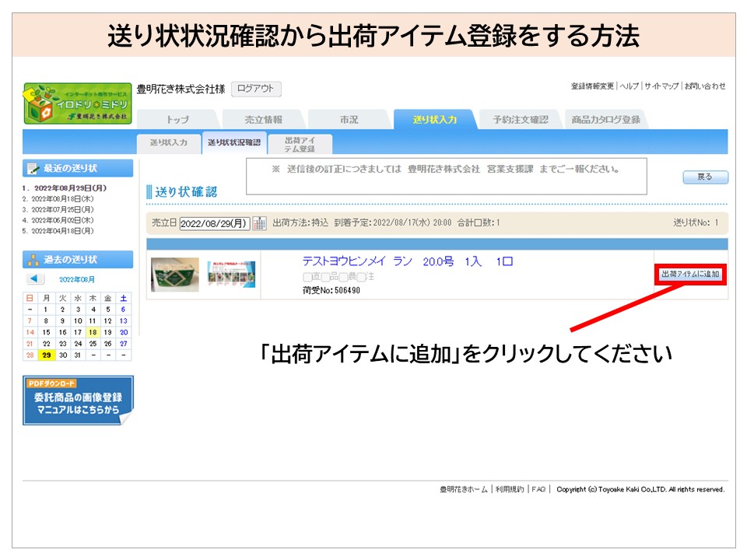Select day 18 in the calendar

tap(92, 332)
